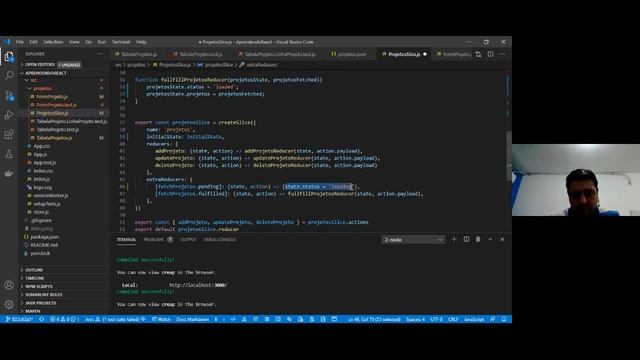Expand the NPM SCRIPTS section

tap(39, 286)
